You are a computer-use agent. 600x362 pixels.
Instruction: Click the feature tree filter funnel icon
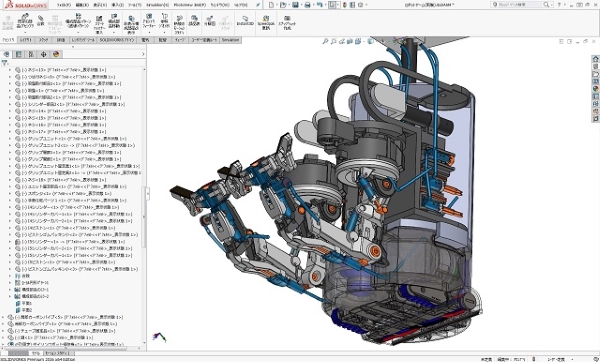tap(5, 63)
